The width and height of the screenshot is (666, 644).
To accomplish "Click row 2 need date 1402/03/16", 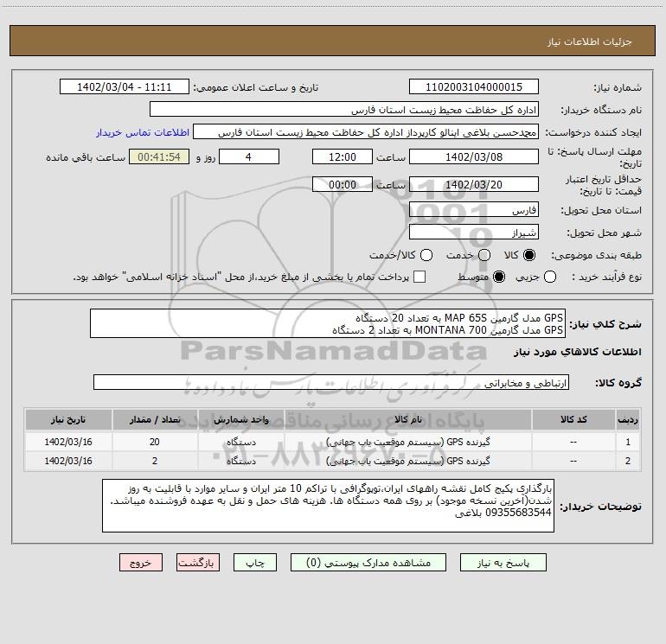I will pyautogui.click(x=68, y=461).
